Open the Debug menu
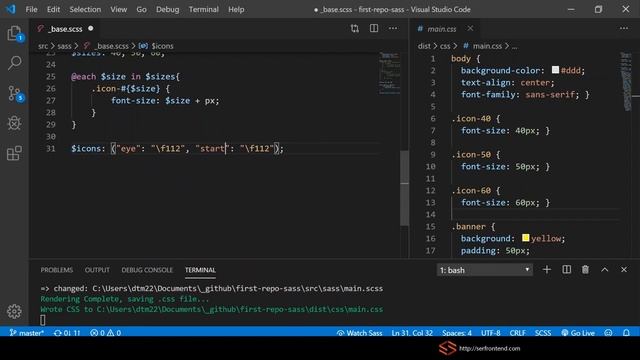The image size is (640, 360). coord(167,9)
